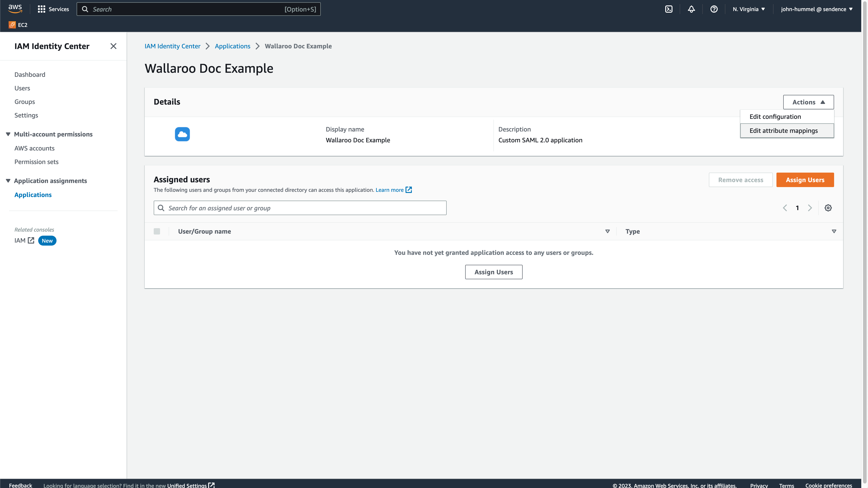
Task: Select Edit configuration from Actions menu
Action: coord(775,117)
